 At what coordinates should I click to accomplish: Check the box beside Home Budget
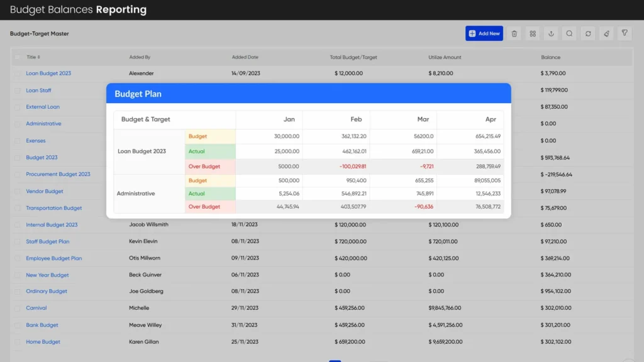[x=18, y=343]
